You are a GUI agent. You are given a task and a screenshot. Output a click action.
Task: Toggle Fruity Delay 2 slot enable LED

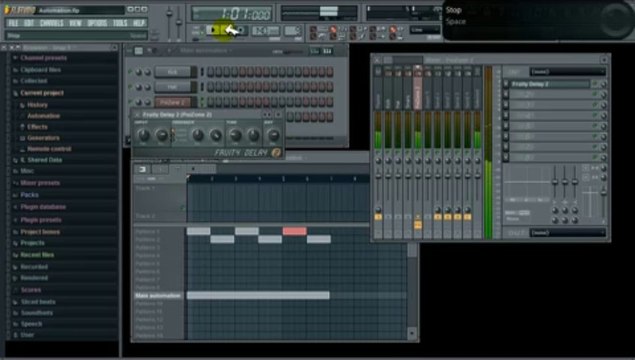click(595, 84)
